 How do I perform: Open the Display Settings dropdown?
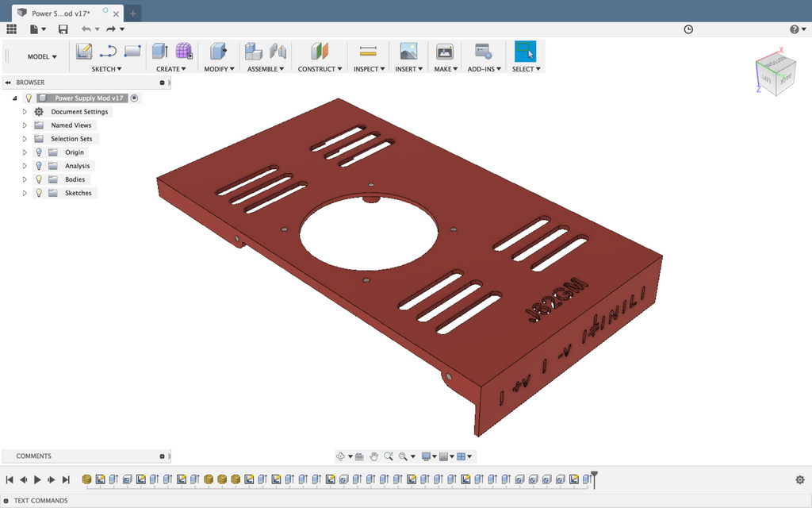pos(429,456)
